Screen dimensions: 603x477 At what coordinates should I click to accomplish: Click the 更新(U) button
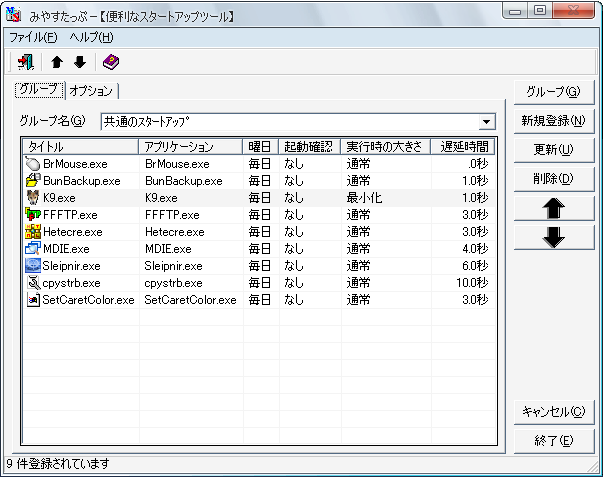tap(553, 149)
